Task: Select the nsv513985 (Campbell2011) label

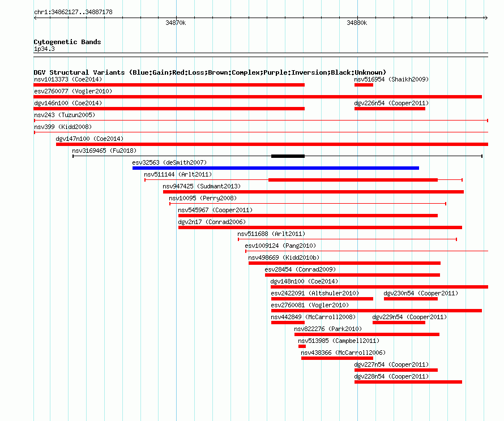Action: coord(339,341)
